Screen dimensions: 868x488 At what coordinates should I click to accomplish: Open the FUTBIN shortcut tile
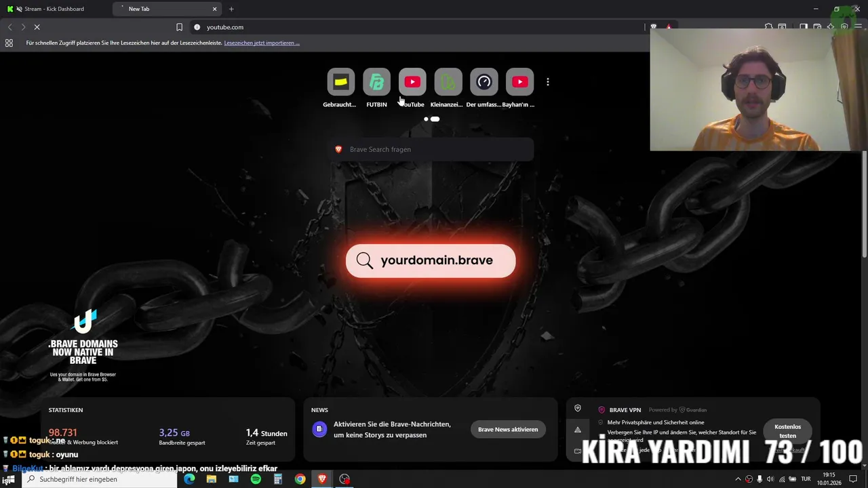click(376, 82)
